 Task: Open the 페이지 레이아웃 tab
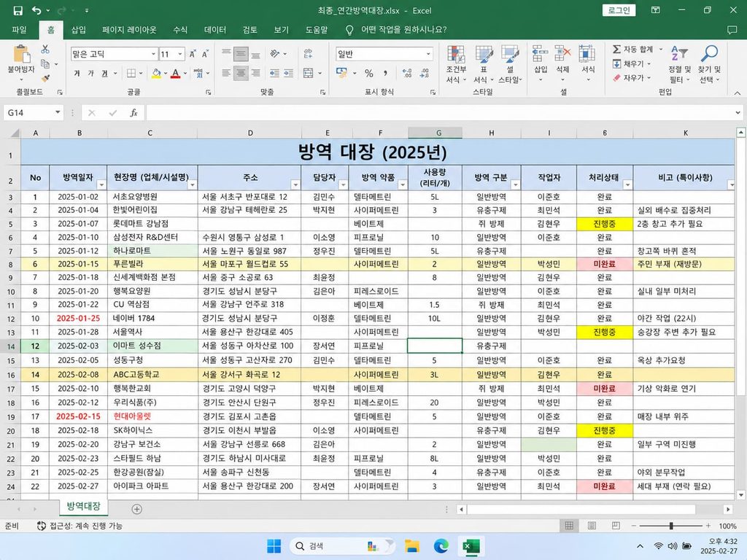click(129, 29)
